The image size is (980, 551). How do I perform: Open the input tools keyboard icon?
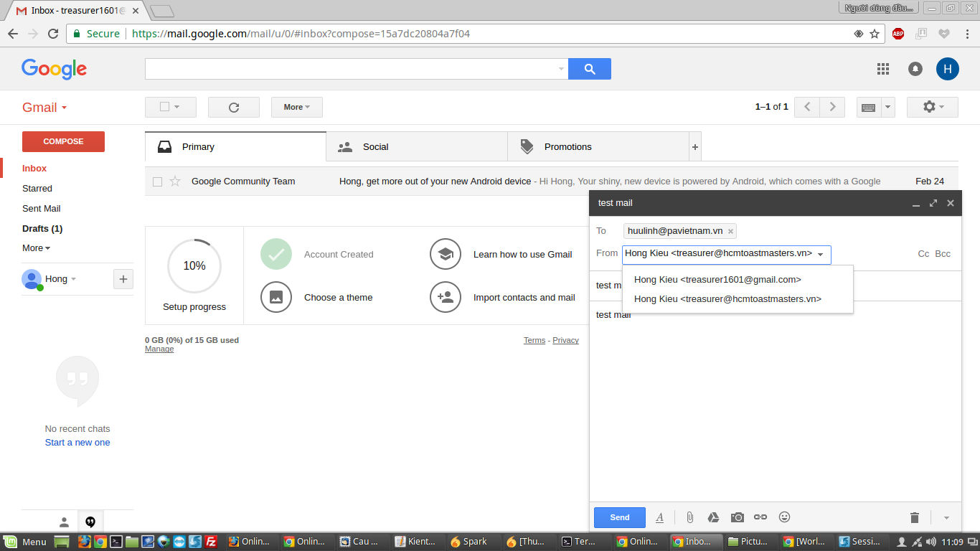(868, 107)
